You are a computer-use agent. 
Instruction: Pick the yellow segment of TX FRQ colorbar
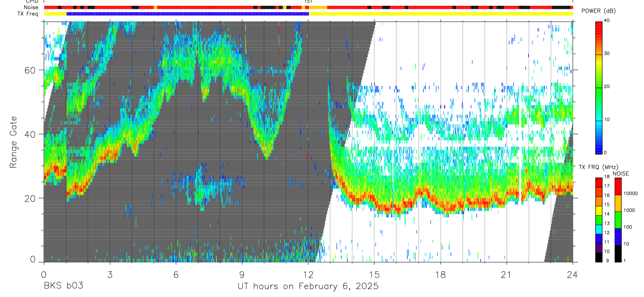click(x=598, y=211)
